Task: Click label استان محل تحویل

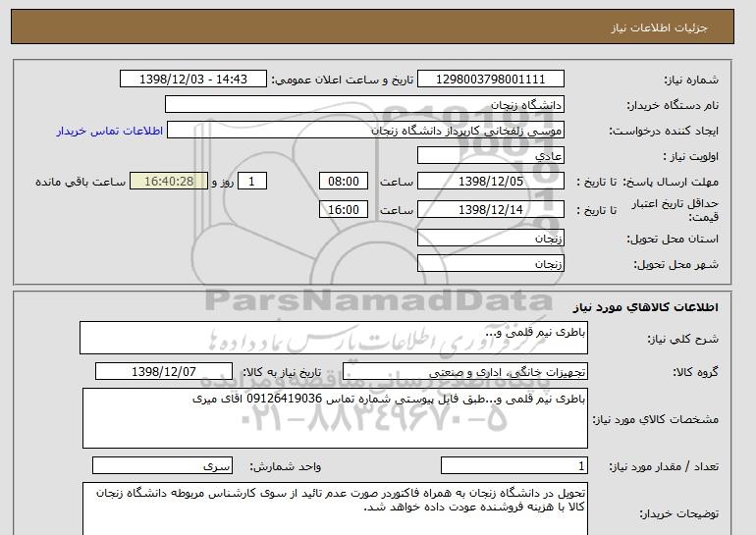Action: pos(673,239)
